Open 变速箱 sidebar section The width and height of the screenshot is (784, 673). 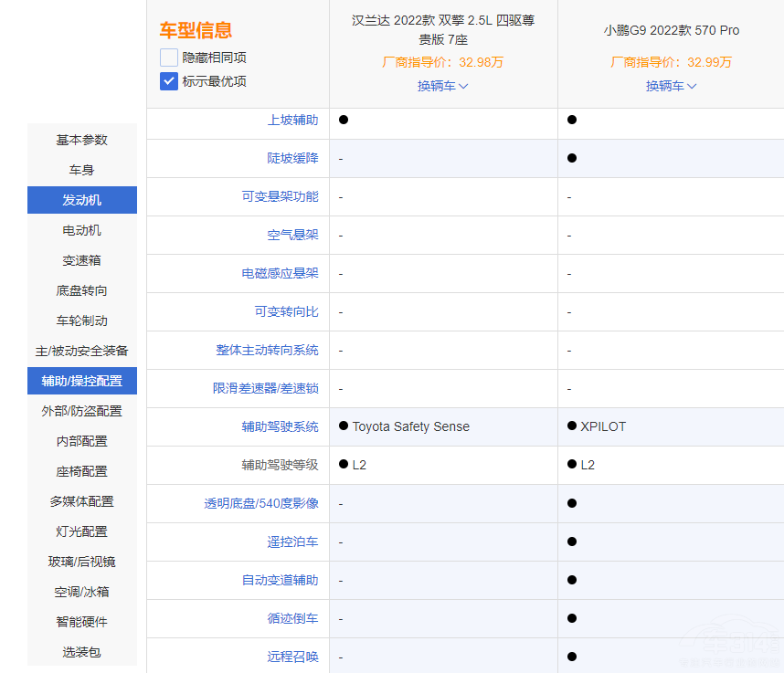click(82, 260)
